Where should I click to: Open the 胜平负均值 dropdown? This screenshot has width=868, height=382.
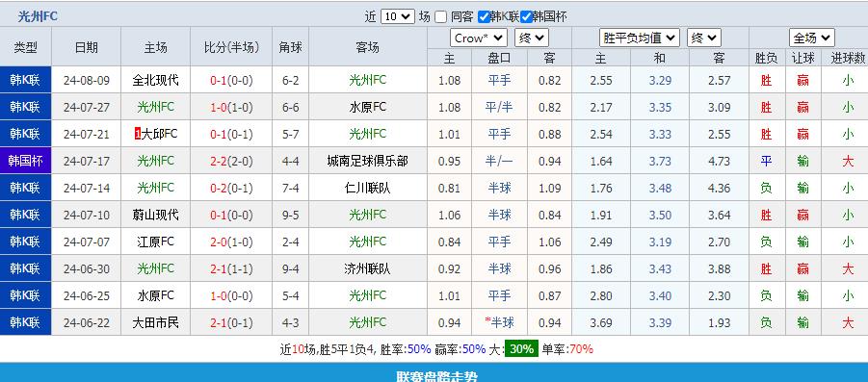[x=640, y=38]
